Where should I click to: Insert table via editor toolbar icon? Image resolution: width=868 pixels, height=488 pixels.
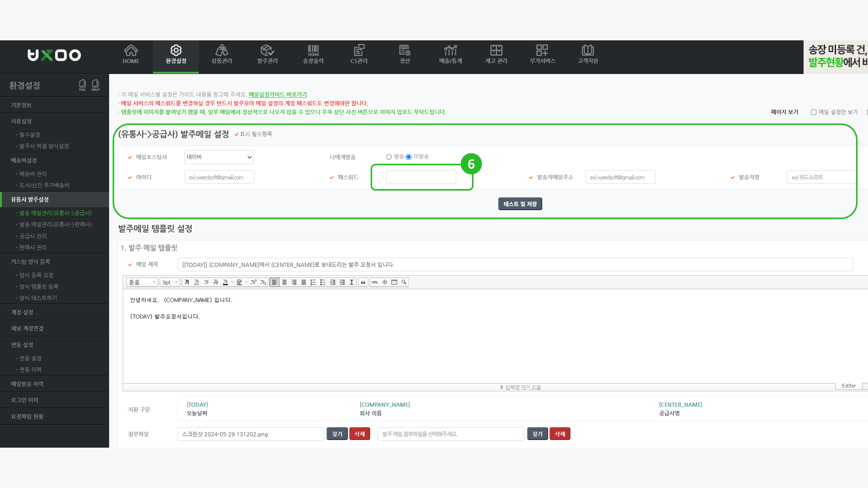coord(394,282)
